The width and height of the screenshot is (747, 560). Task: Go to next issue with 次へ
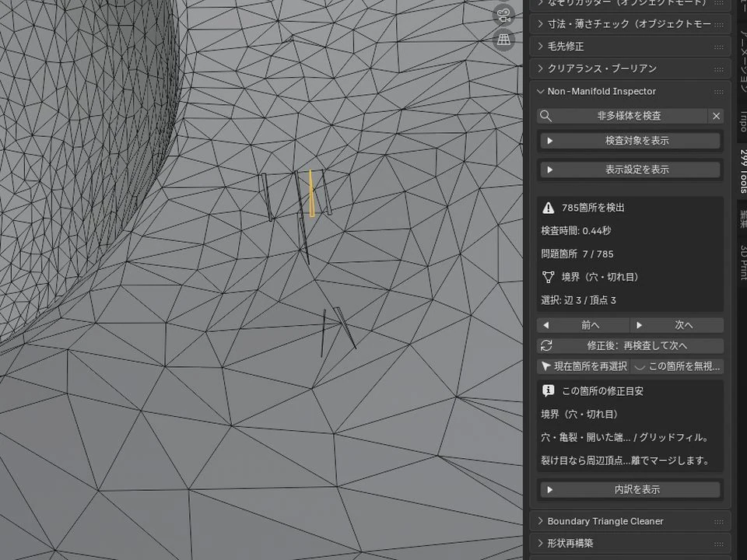(x=677, y=325)
